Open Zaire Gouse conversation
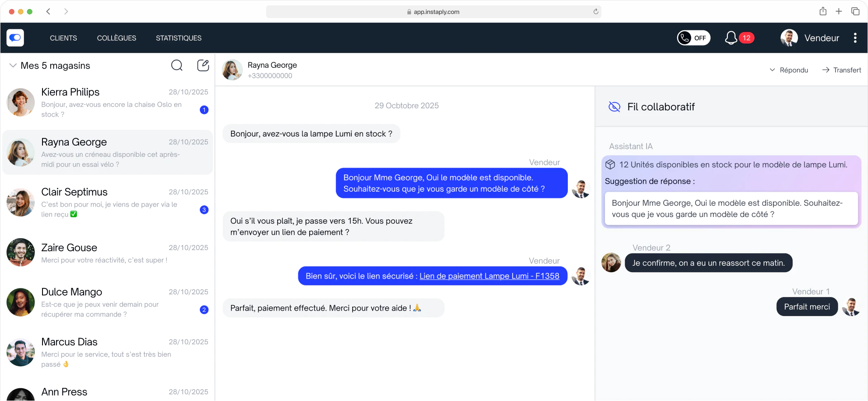The height and width of the screenshot is (401, 868). (x=108, y=253)
